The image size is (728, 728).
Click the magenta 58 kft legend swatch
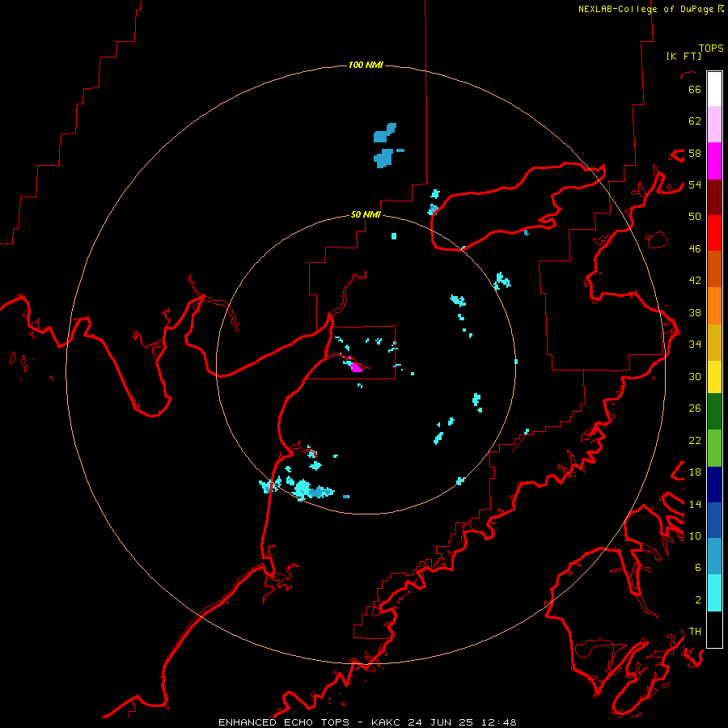[714, 161]
